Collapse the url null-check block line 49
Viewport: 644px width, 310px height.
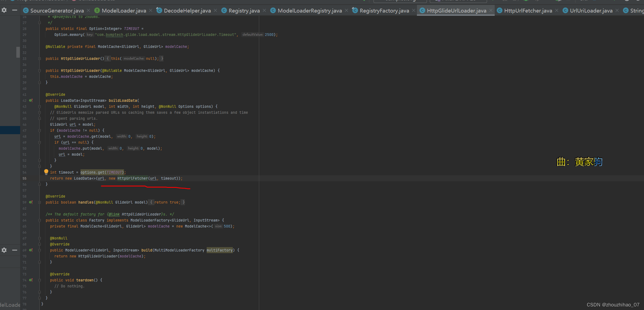click(x=39, y=142)
